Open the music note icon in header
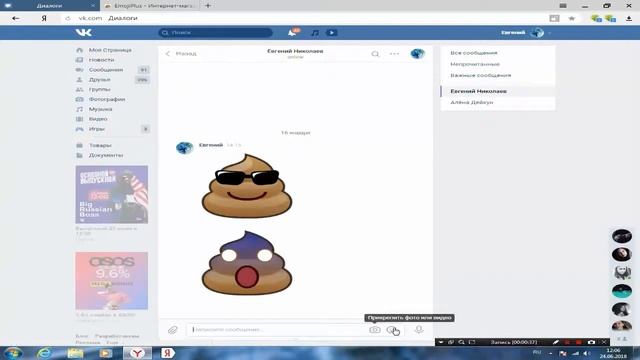Screen dimensions: 640x360 point(315,33)
